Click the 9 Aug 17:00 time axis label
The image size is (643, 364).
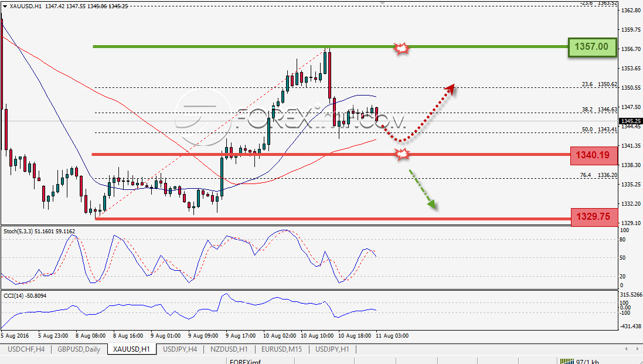coord(241,336)
